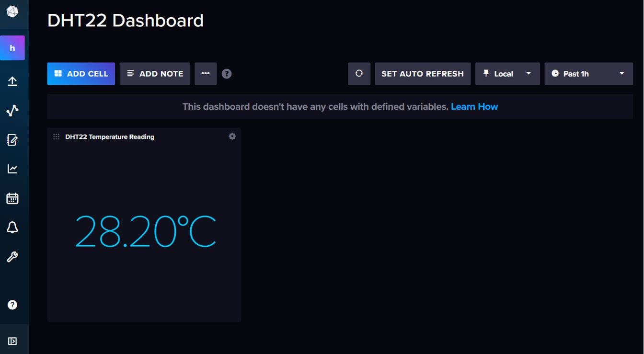Open Load Data upload icon in sidebar
644x354 pixels.
click(x=12, y=81)
